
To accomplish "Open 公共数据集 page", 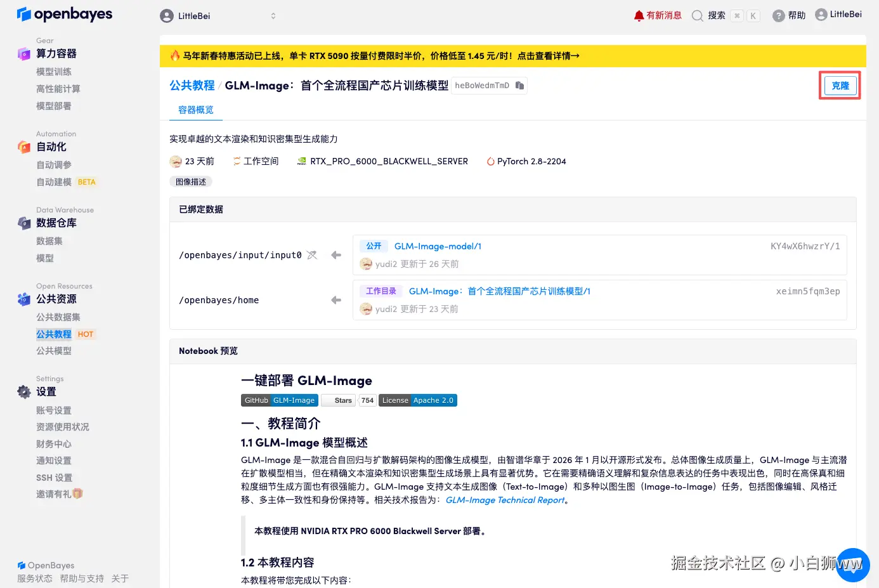I will pos(58,317).
